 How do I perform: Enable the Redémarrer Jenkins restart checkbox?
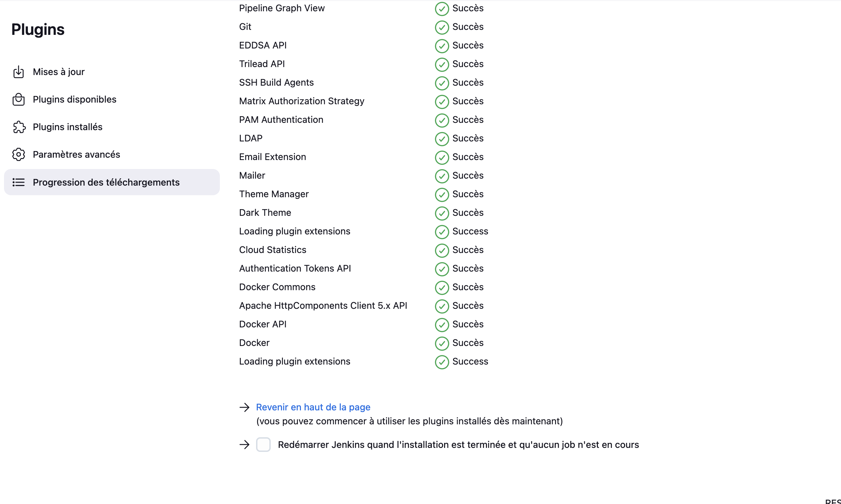pyautogui.click(x=263, y=445)
